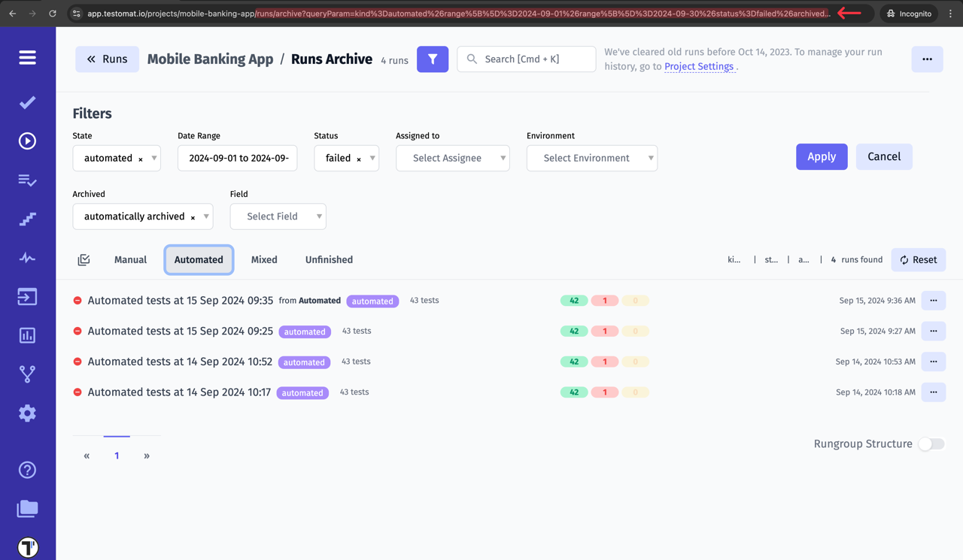Screen dimensions: 963x560
Task: Open the Select Environment dropdown
Action: click(x=591, y=158)
